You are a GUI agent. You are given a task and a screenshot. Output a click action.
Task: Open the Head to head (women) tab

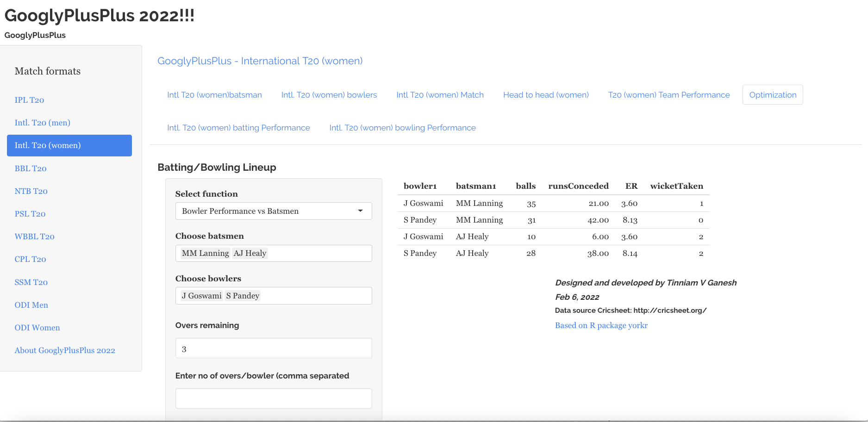pos(545,95)
